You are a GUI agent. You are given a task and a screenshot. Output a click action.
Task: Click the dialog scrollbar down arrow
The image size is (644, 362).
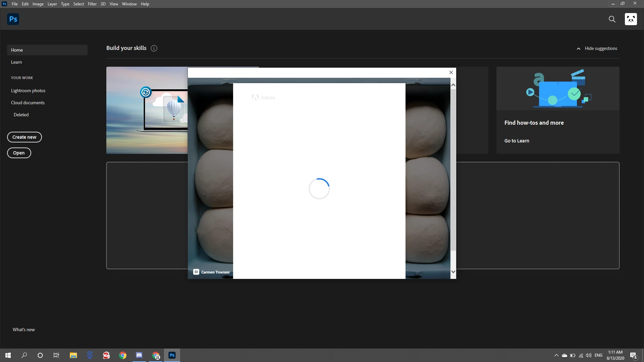[x=453, y=272]
